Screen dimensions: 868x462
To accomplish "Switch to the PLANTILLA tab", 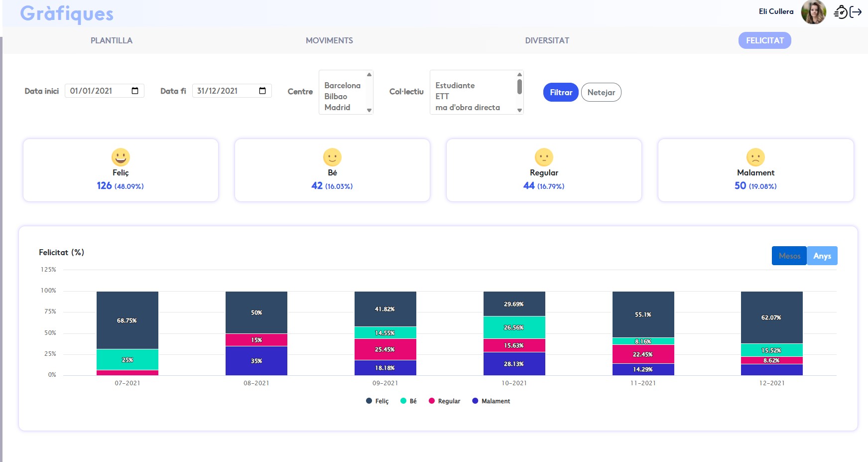I will pos(112,40).
